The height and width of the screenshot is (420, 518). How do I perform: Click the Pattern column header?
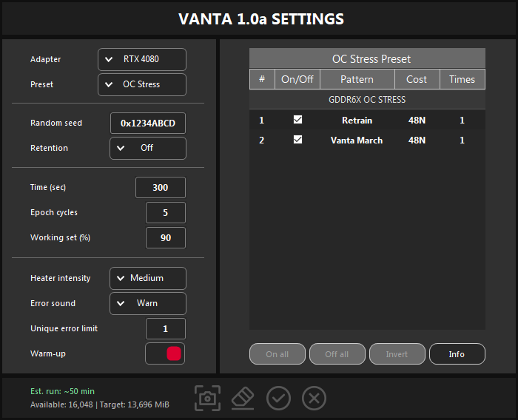coord(357,79)
